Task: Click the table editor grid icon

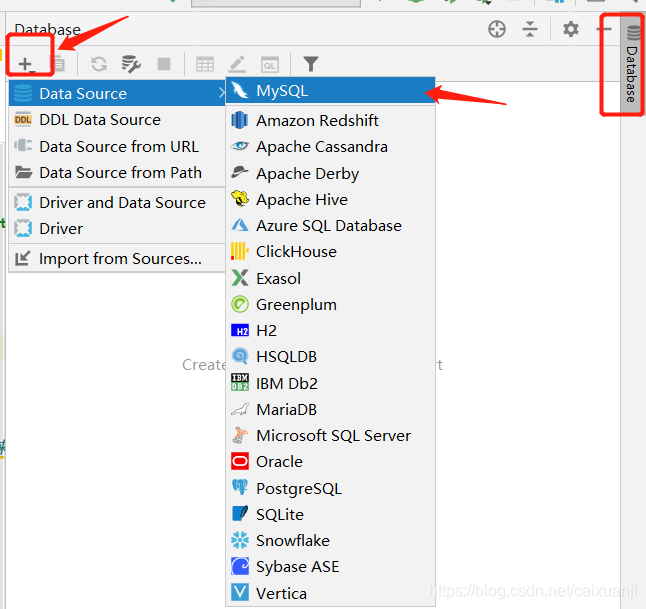Action: click(205, 64)
